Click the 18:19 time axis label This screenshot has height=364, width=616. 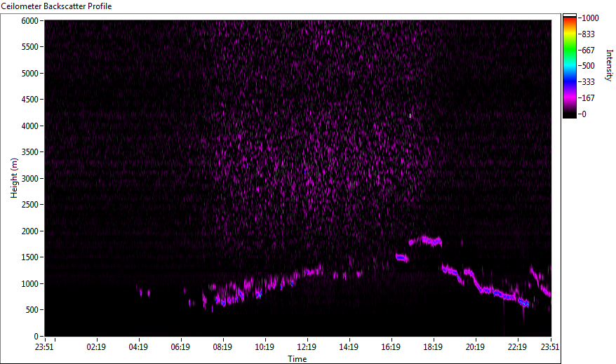click(x=433, y=346)
